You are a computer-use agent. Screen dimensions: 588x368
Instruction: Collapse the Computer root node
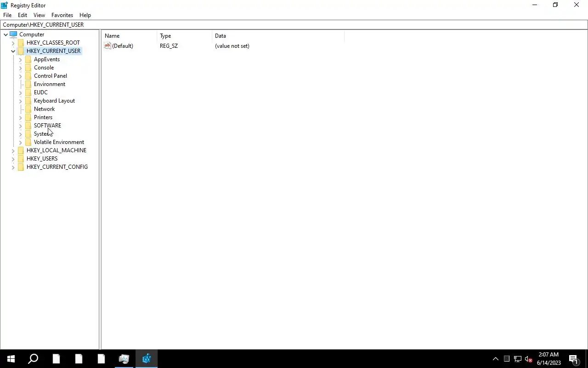click(x=6, y=34)
